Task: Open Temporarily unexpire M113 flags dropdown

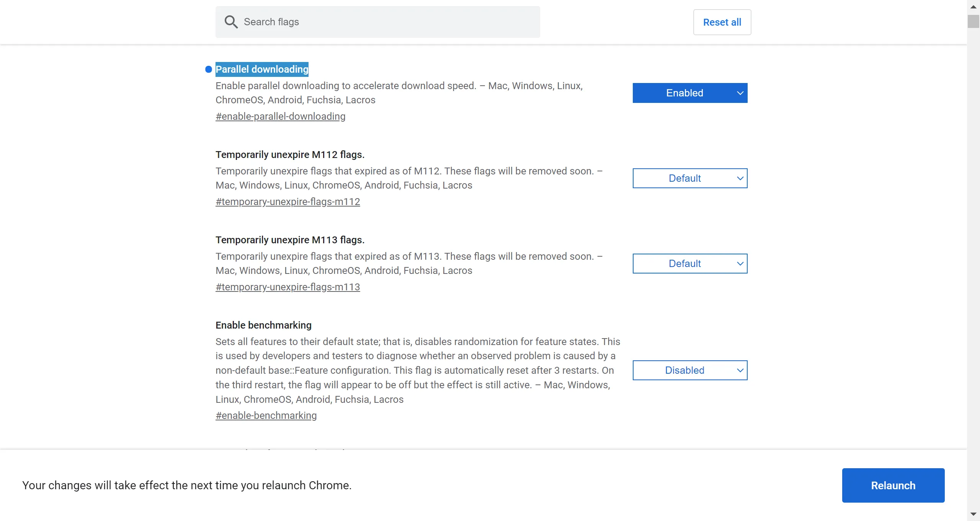Action: click(x=684, y=264)
